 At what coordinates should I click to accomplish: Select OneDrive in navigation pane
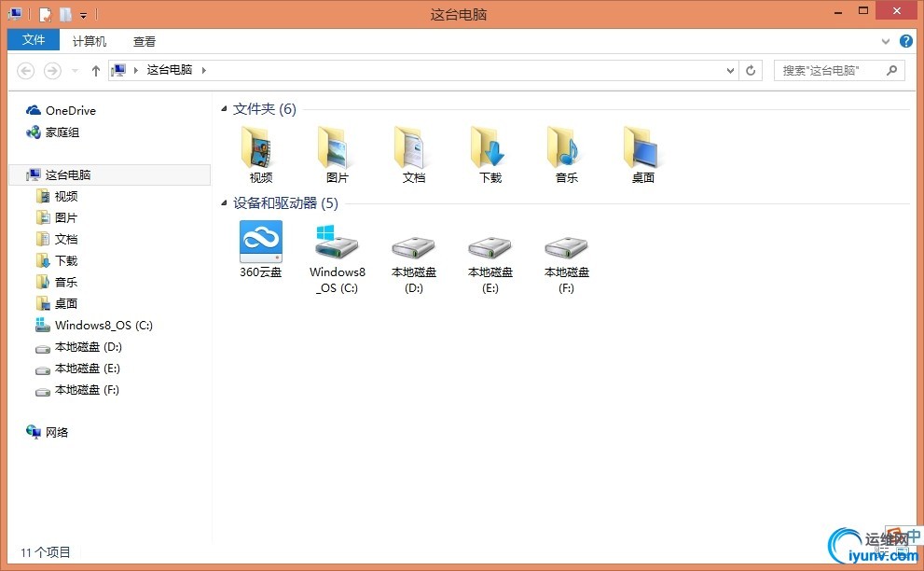tap(61, 110)
